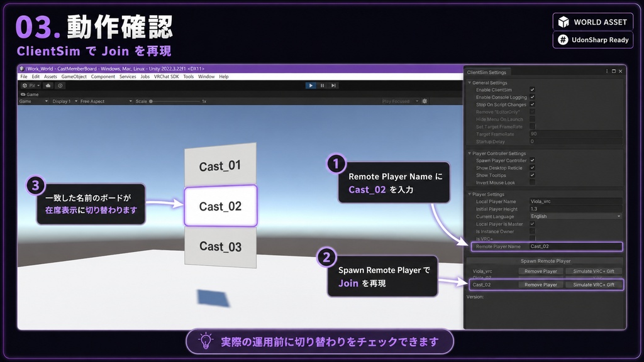Viewport: 644px width, 362px height.
Task: Click the gizmos sun icon in Game view
Action: (x=425, y=101)
